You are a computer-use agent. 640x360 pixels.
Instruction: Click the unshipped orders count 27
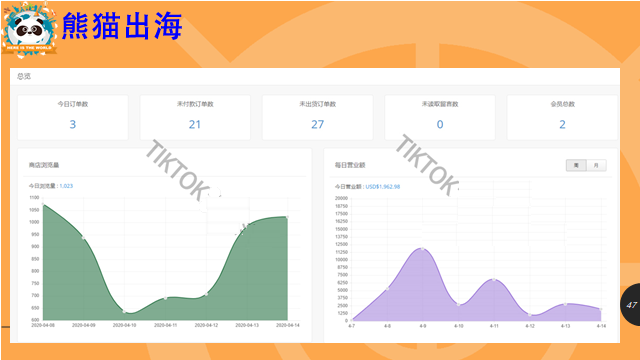click(318, 124)
